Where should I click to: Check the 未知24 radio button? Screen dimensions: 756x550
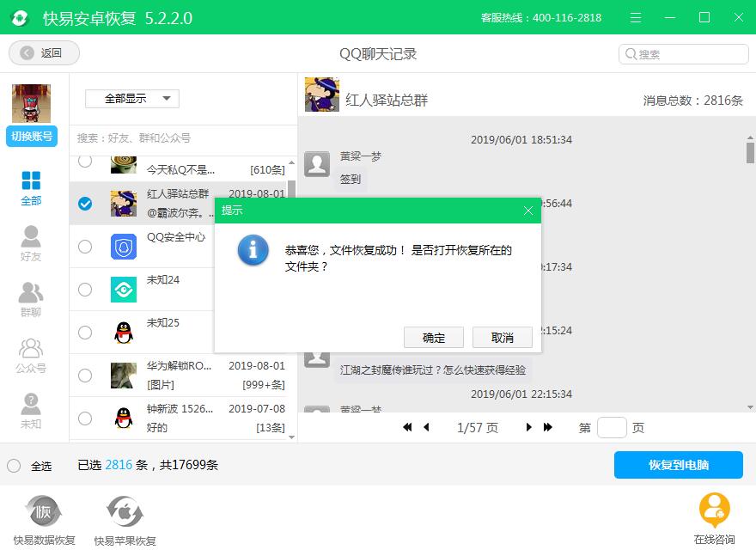click(85, 290)
